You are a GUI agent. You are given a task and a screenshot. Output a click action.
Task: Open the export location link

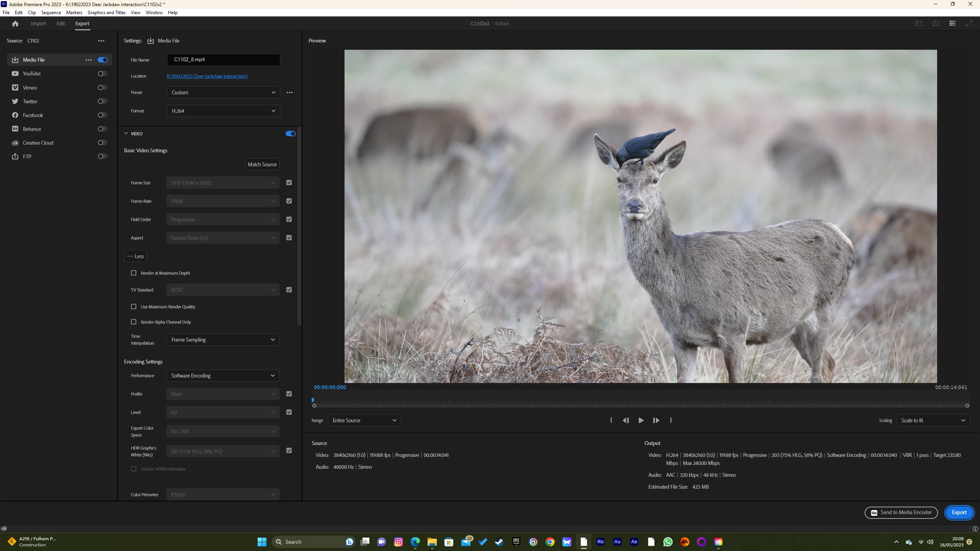207,76
